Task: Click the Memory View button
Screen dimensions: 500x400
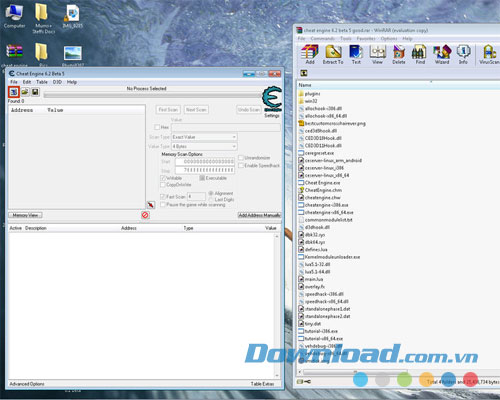Action: [x=25, y=215]
